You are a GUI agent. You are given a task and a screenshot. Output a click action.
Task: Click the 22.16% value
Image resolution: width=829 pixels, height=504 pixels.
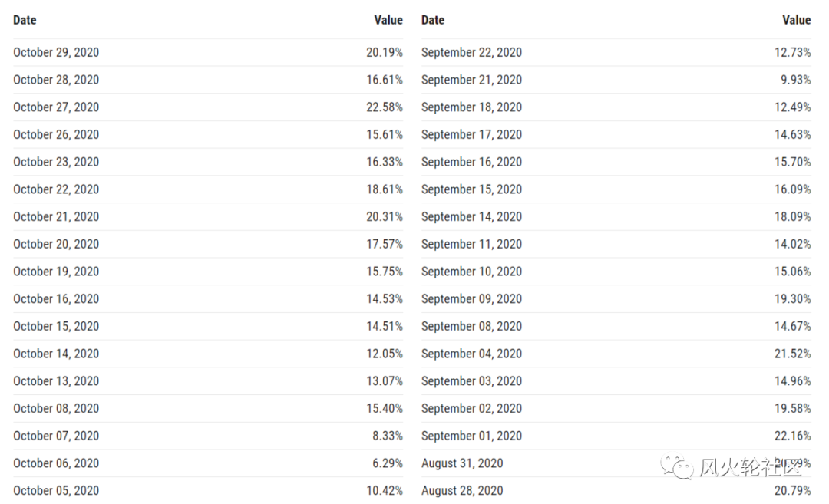[x=792, y=436]
